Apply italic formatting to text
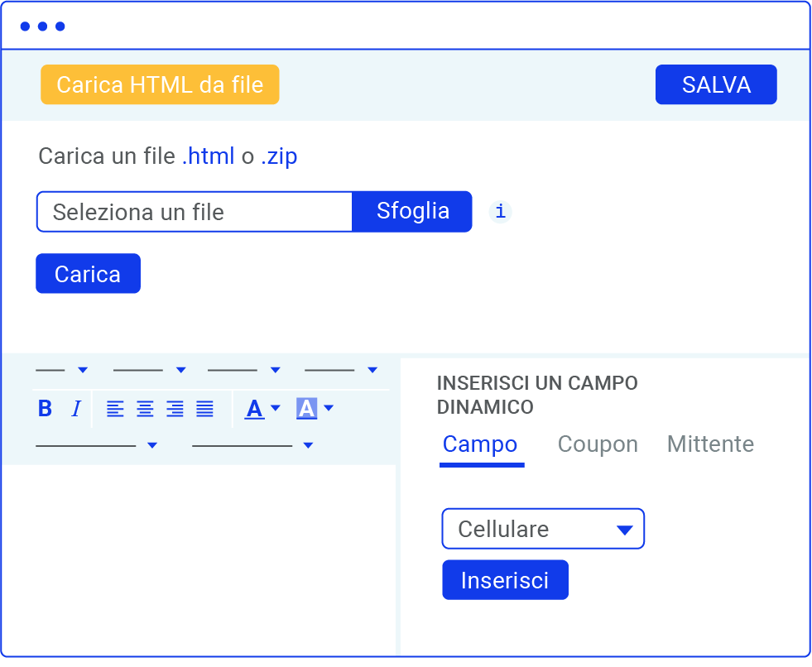812x667 pixels. pos(75,408)
